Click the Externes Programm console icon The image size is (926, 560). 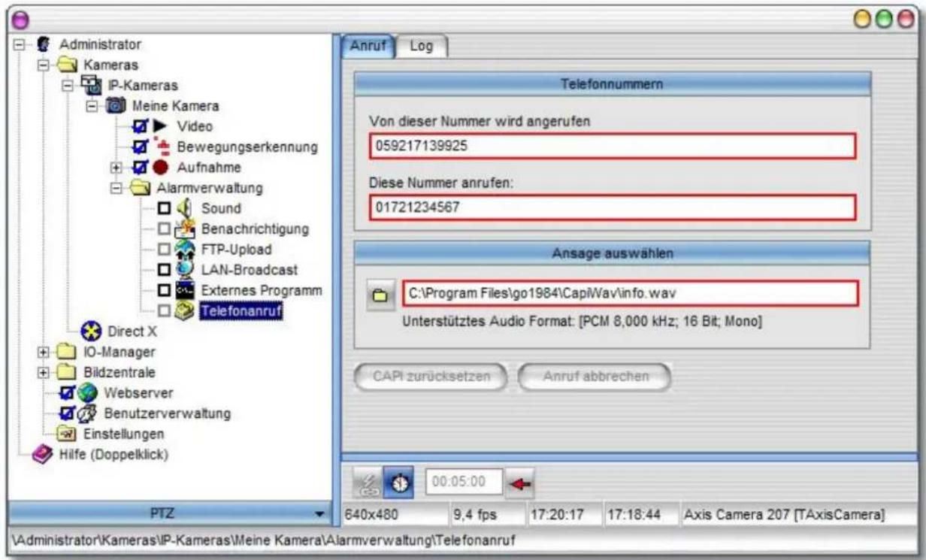(x=186, y=289)
